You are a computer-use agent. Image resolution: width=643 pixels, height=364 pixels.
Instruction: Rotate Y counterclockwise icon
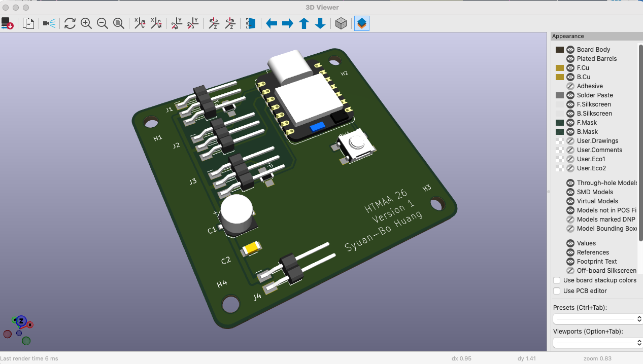193,23
